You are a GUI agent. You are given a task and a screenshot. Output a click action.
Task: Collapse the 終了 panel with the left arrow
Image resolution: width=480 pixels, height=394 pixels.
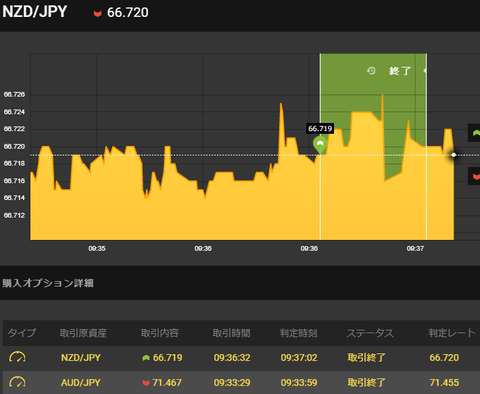425,71
